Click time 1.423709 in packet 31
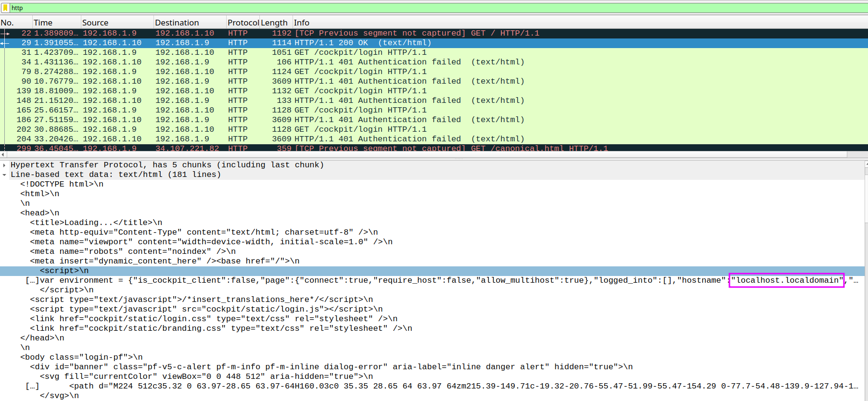The width and height of the screenshot is (868, 401). pyautogui.click(x=56, y=52)
